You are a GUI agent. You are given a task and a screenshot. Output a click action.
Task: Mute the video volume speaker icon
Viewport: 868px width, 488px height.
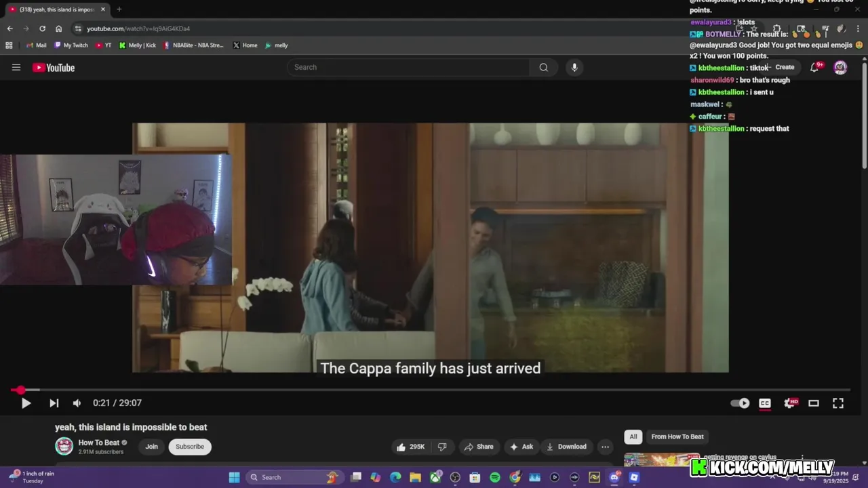tap(77, 403)
